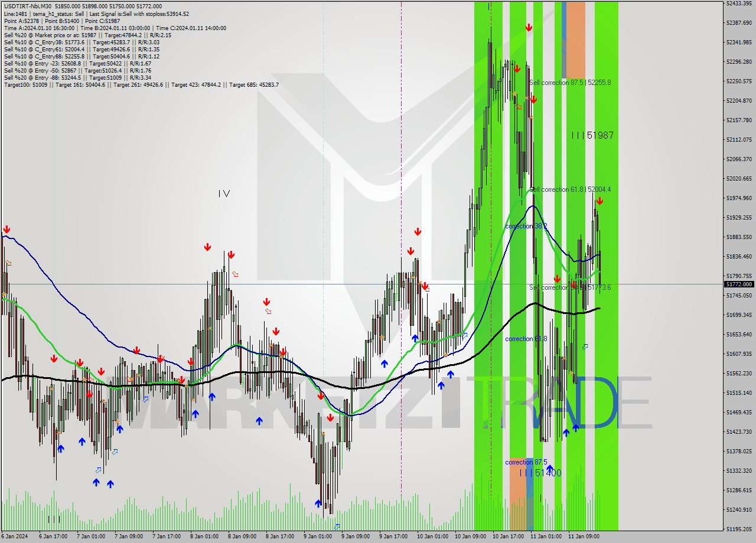Screen dimensions: 756x543
Task: Select the blue 'correction 87.5' label
Action: (526, 462)
